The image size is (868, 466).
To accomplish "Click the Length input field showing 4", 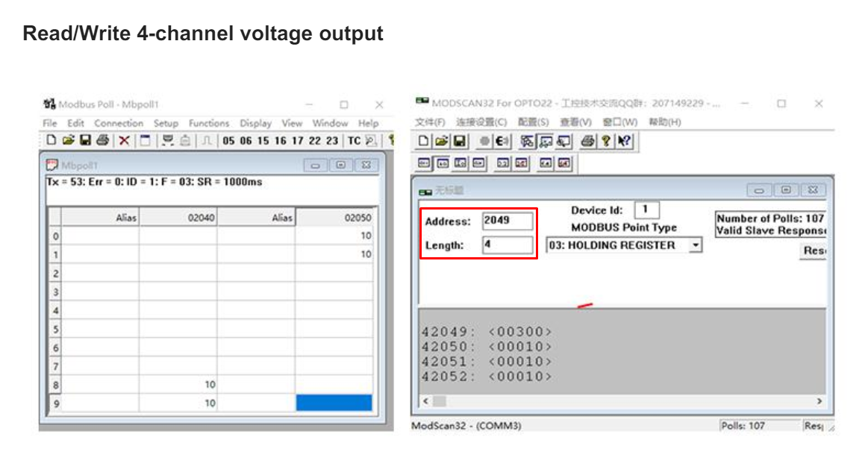I will [507, 245].
